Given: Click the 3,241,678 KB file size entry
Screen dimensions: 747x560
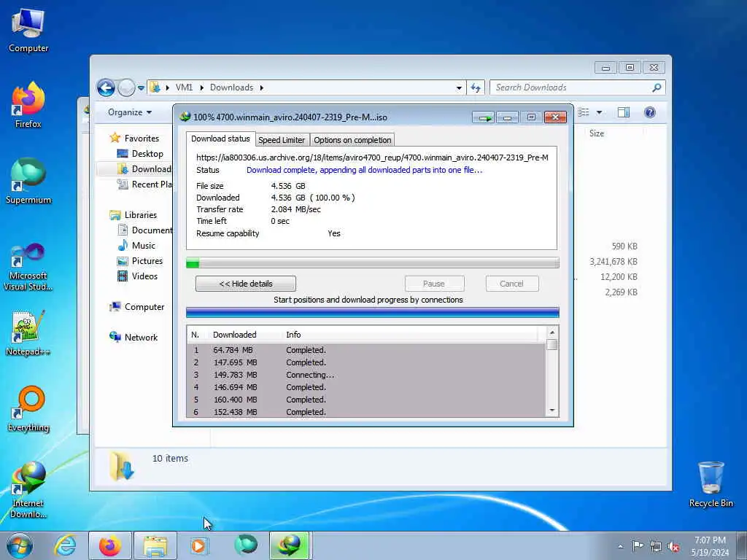Looking at the screenshot, I should (613, 262).
